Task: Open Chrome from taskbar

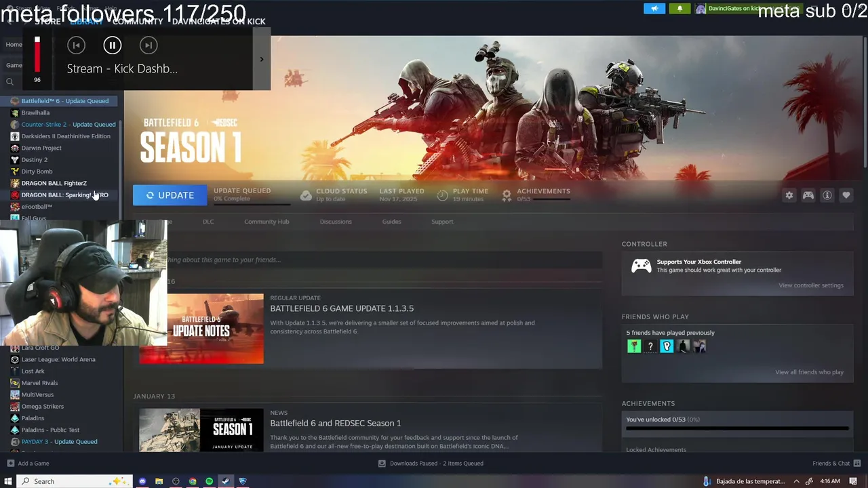Action: coord(193,481)
